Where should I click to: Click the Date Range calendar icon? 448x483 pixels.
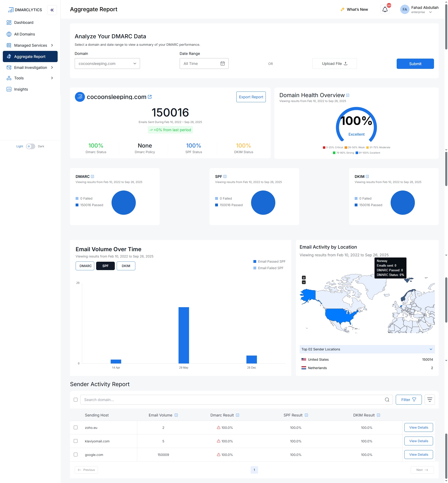[x=222, y=63]
